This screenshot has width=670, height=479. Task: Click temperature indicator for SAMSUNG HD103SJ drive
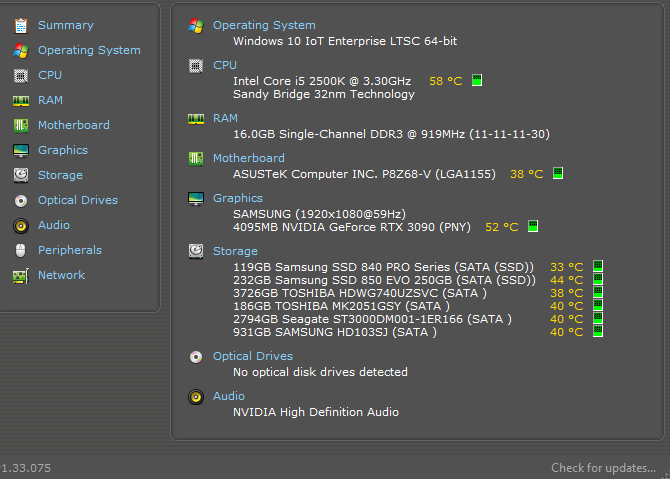pos(598,331)
